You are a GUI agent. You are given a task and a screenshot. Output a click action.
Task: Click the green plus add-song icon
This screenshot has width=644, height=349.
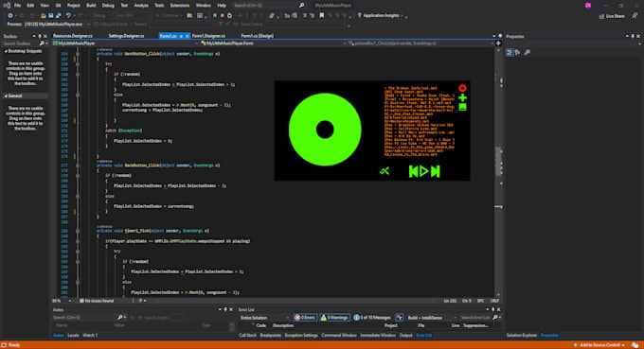click(462, 97)
